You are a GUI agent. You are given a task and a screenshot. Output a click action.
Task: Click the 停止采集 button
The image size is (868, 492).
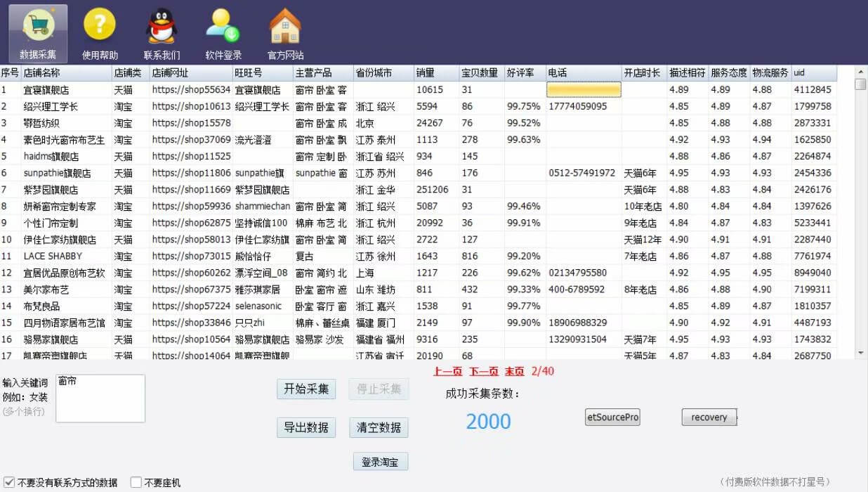[x=379, y=389]
